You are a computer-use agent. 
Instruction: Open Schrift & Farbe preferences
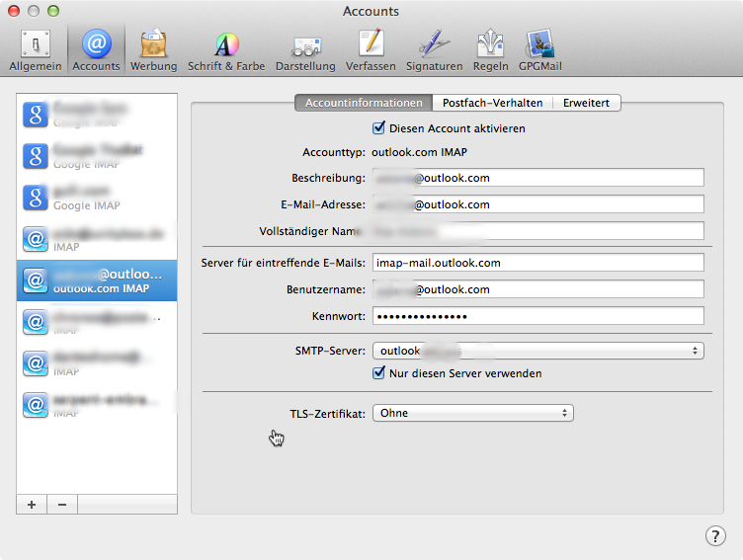click(226, 50)
